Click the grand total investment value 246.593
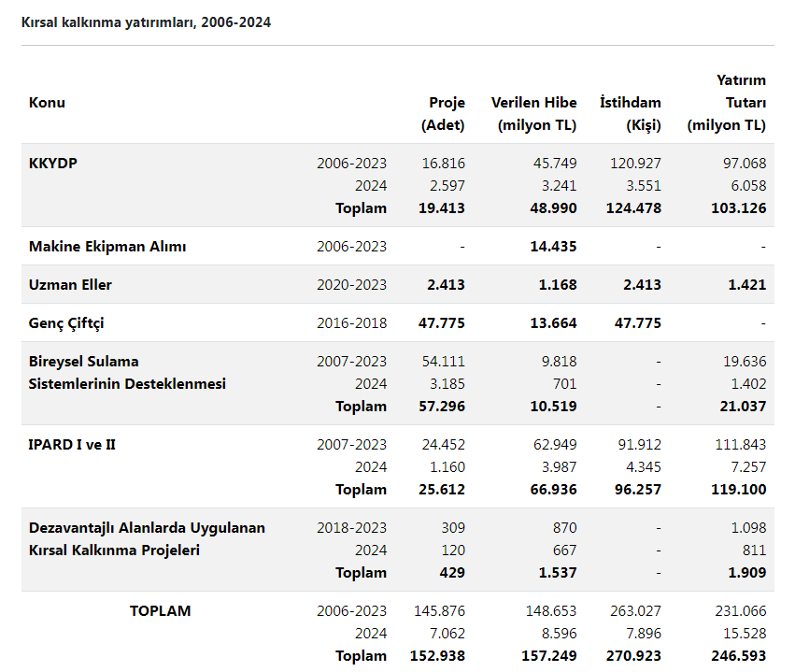This screenshot has width=795, height=672. point(737,656)
